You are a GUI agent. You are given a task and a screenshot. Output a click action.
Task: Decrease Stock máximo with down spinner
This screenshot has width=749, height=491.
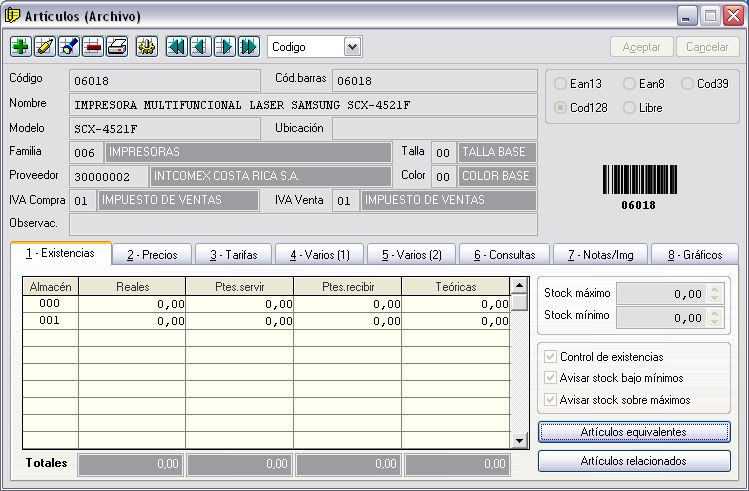[714, 298]
